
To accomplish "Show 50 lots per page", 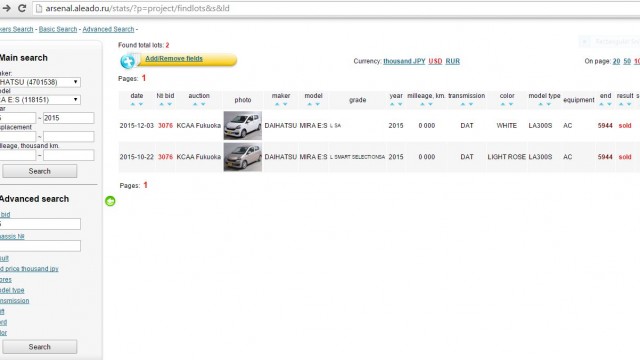I will tap(627, 61).
